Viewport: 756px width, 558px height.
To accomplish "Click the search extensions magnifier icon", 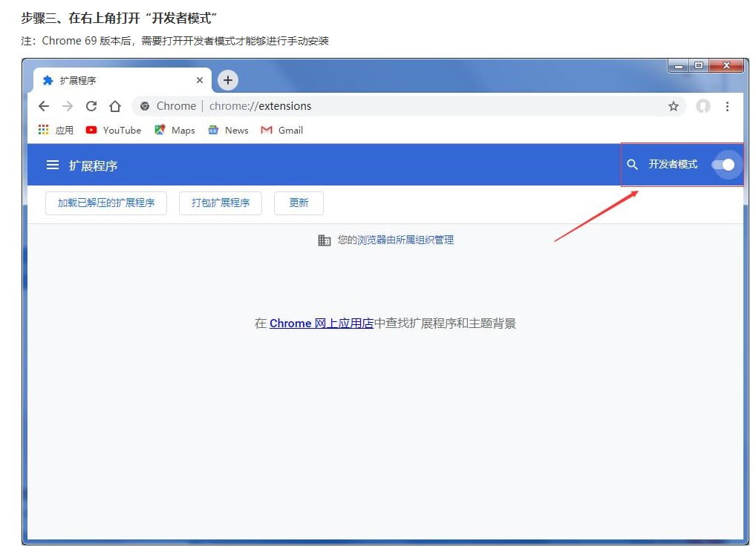I will pos(632,165).
